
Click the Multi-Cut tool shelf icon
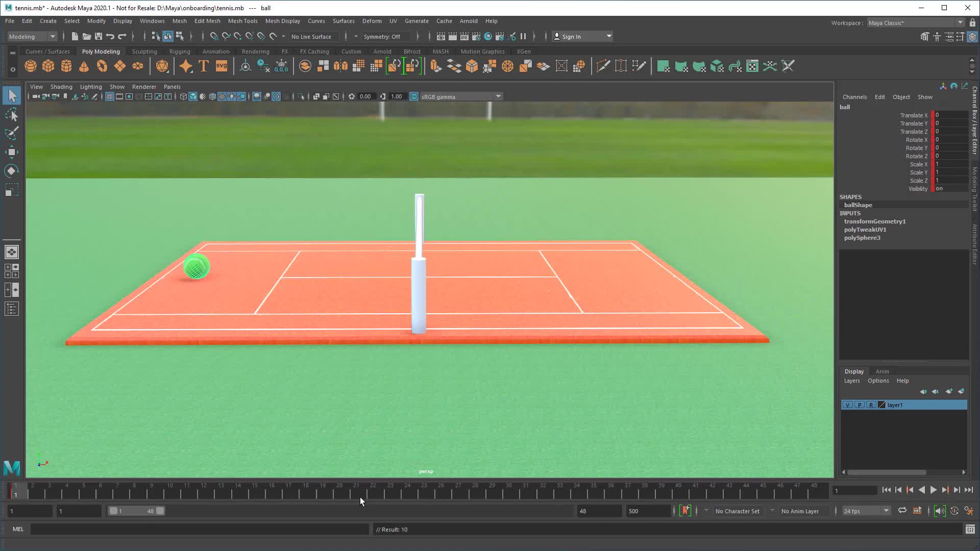(603, 66)
